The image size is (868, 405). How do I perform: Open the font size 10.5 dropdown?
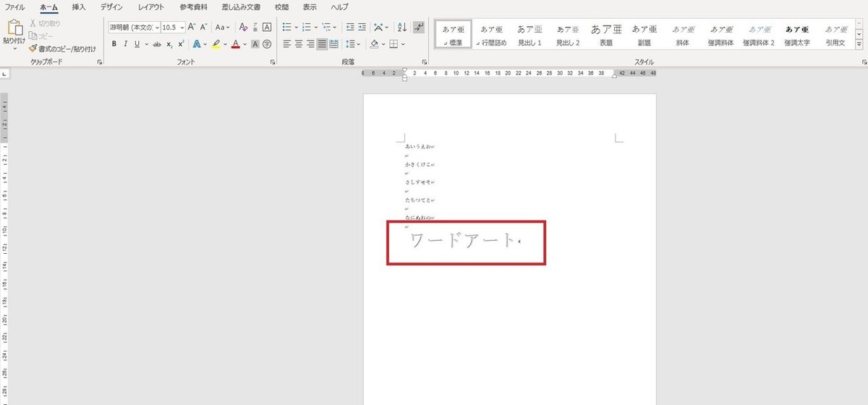coord(182,27)
